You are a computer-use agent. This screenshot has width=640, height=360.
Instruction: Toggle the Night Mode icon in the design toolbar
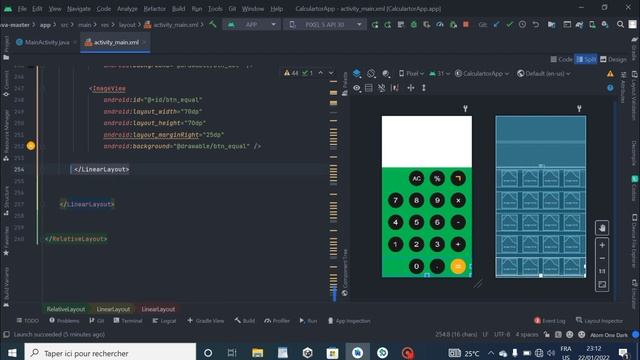[385, 73]
